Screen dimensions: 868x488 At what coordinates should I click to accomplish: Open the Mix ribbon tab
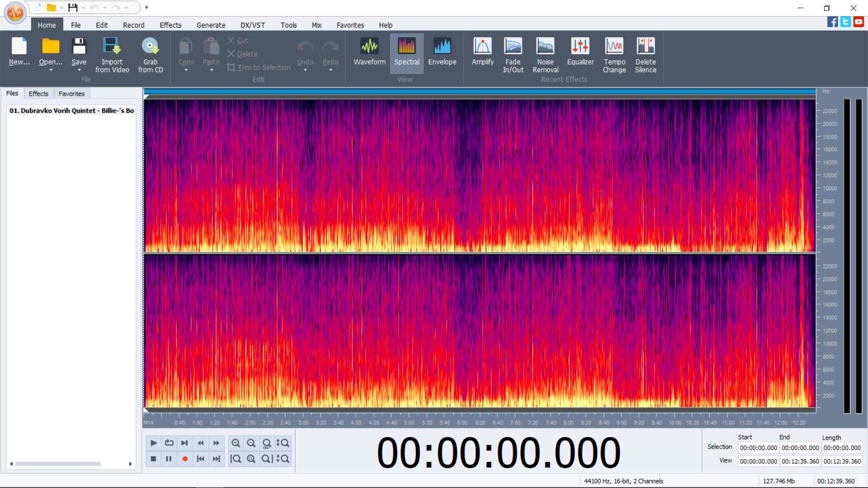316,25
